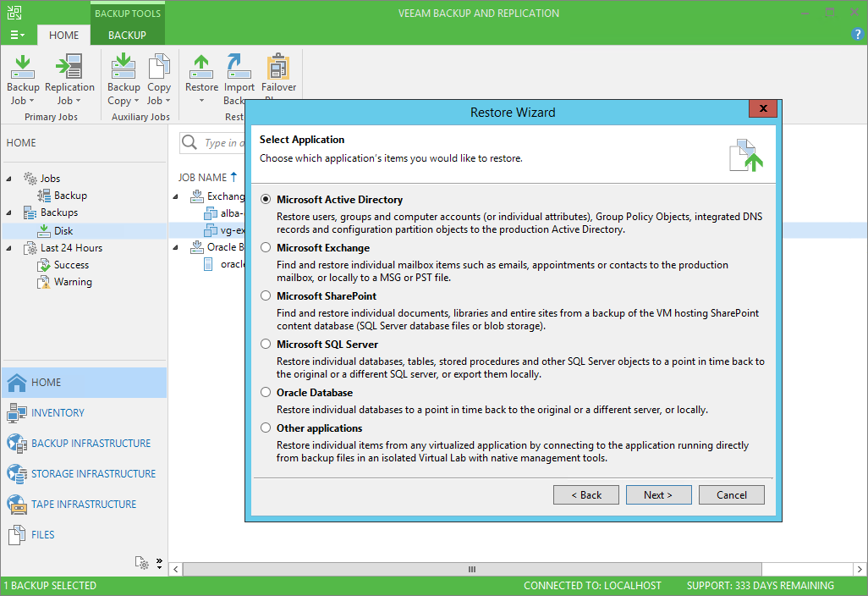Click the Restore ribbon icon

click(201, 67)
